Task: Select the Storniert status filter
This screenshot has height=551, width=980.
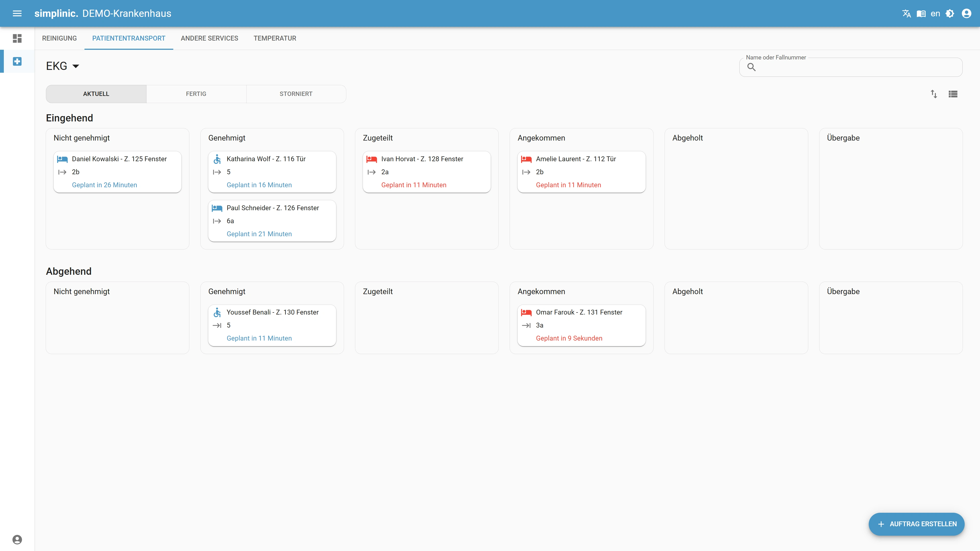Action: (296, 94)
